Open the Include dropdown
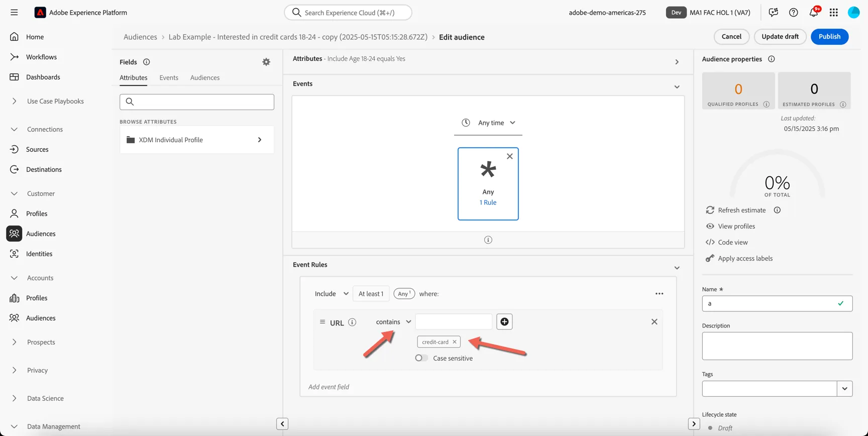Image resolution: width=868 pixels, height=436 pixels. (x=332, y=294)
